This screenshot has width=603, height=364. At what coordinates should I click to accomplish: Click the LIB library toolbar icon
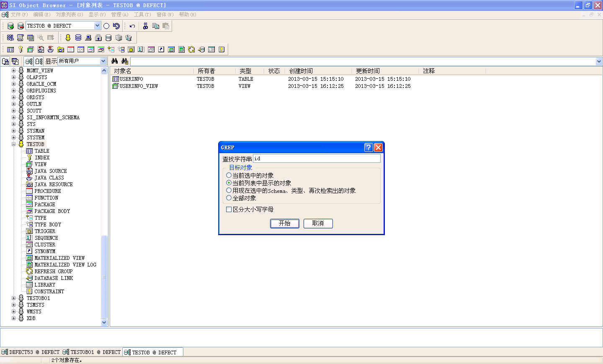[x=211, y=49]
